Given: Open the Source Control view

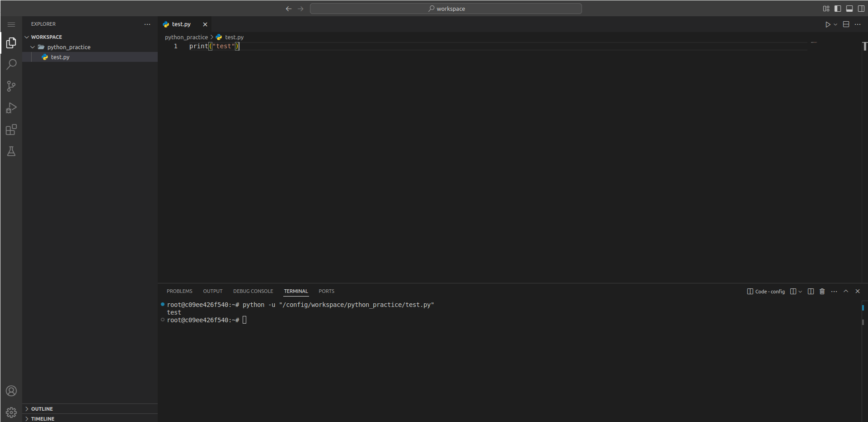Looking at the screenshot, I should (x=11, y=86).
